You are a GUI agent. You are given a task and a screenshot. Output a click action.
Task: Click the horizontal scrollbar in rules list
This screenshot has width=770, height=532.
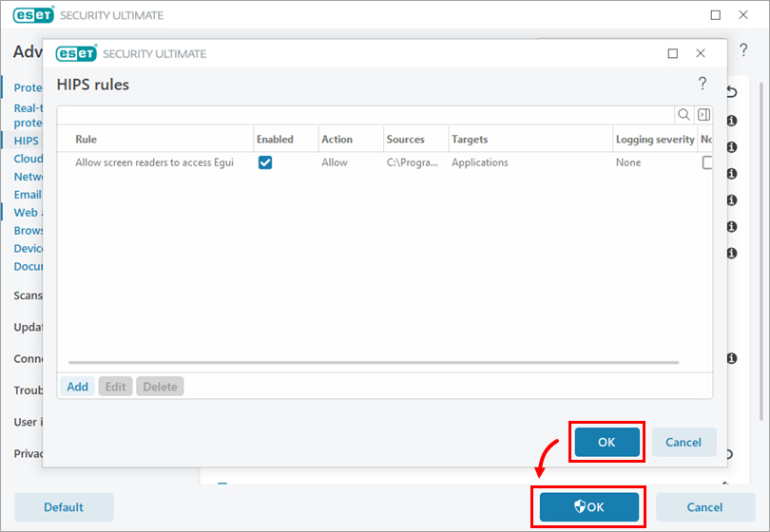click(x=374, y=363)
